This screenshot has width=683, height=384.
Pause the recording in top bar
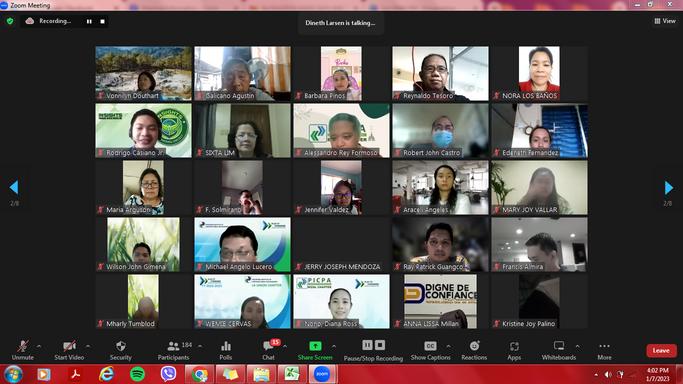(89, 21)
